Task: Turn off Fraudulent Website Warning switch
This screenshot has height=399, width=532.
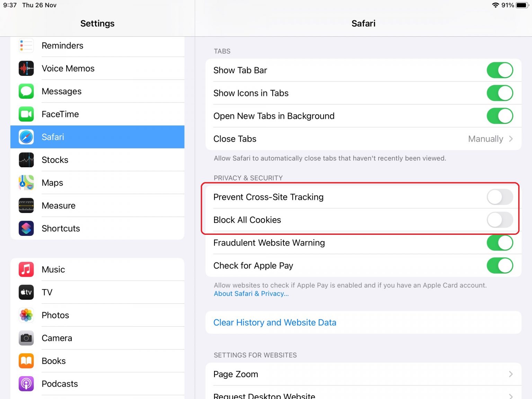Action: pos(499,243)
